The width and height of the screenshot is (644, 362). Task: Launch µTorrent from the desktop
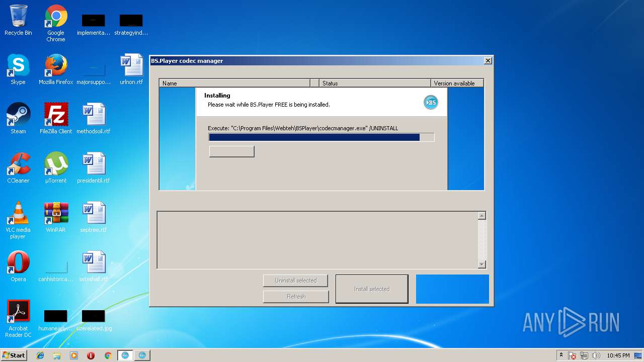click(56, 168)
